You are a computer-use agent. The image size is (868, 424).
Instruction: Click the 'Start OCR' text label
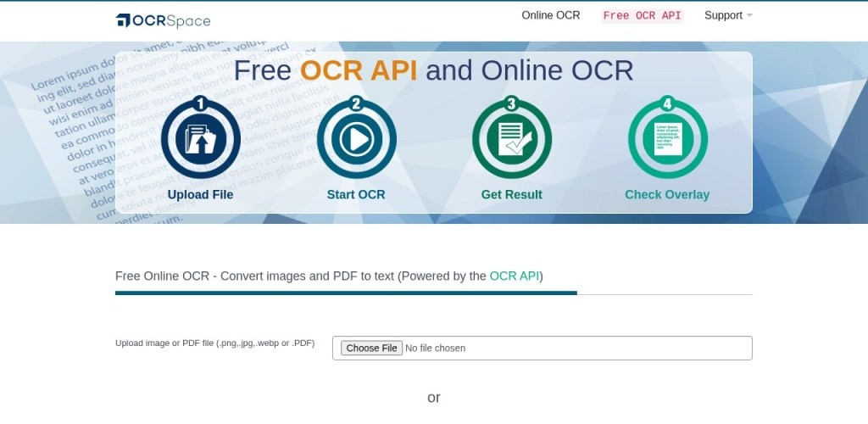[356, 194]
